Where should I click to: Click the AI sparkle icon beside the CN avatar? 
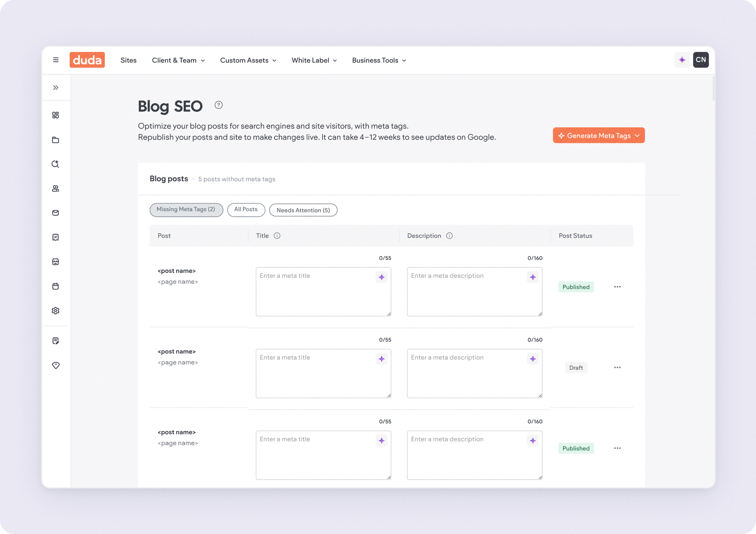[682, 60]
